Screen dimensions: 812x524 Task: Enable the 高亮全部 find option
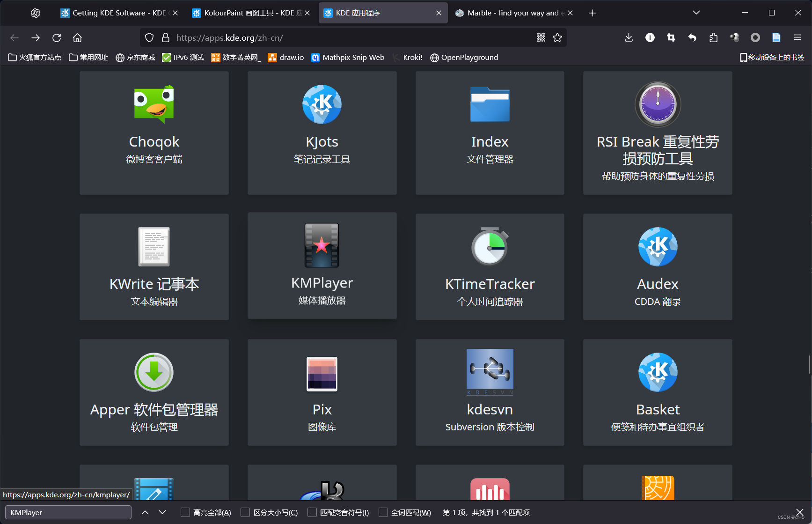click(x=186, y=512)
